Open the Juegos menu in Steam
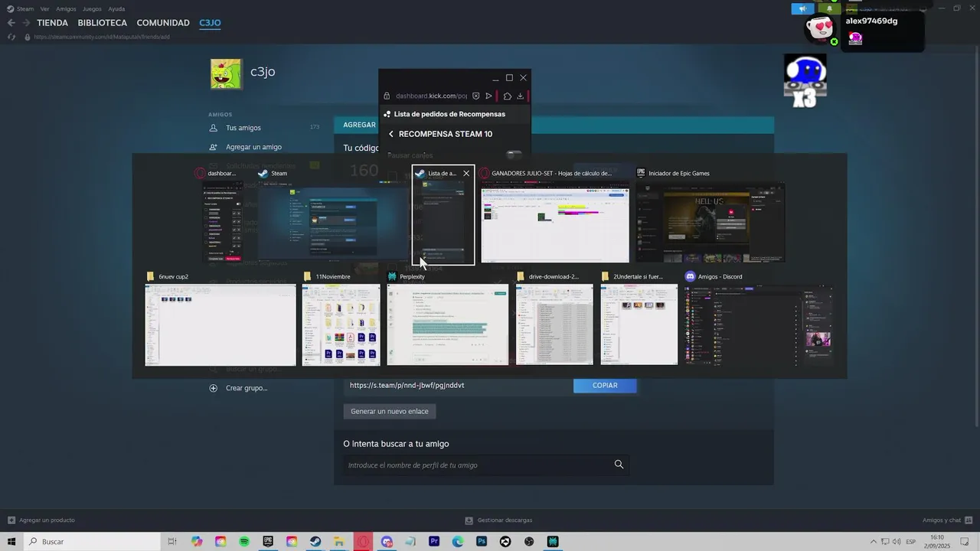Viewport: 980px width, 551px height. tap(92, 9)
